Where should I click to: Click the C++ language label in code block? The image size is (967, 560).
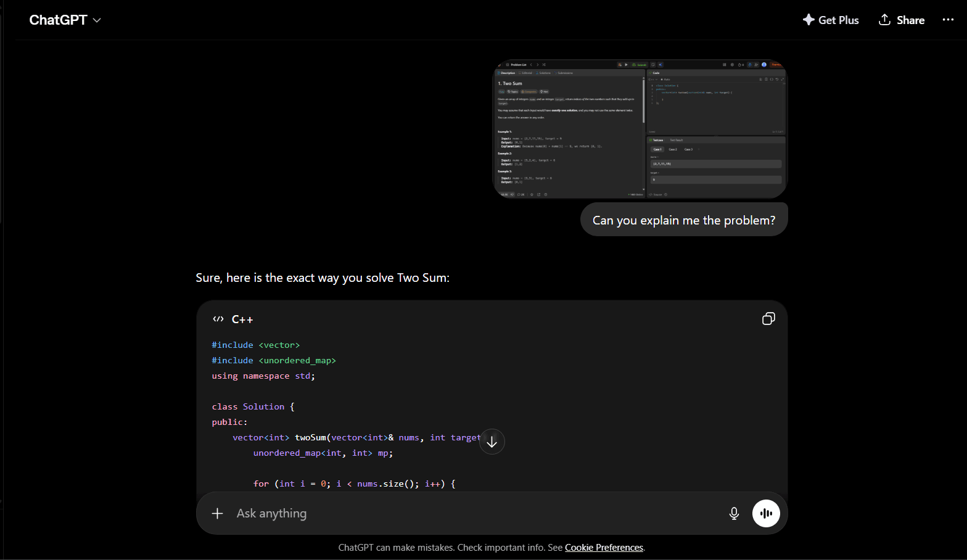tap(242, 319)
